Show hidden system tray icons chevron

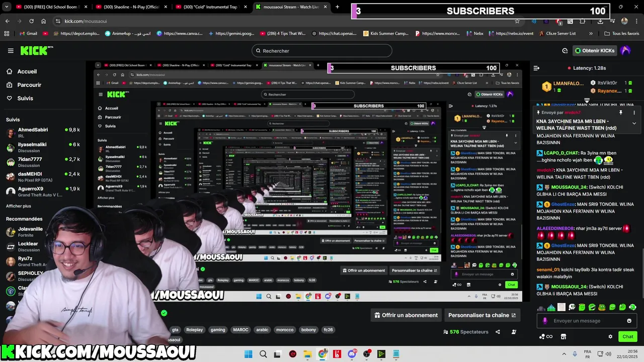(563, 354)
